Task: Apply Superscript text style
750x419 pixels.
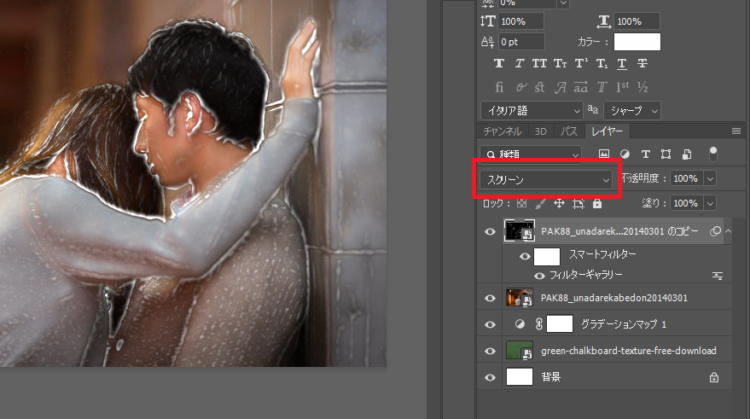Action: coord(581,64)
